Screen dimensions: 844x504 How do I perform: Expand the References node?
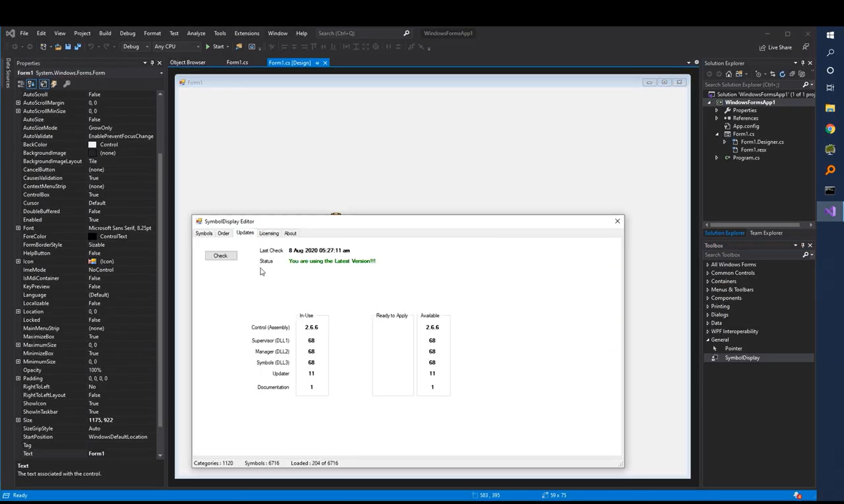click(x=717, y=118)
